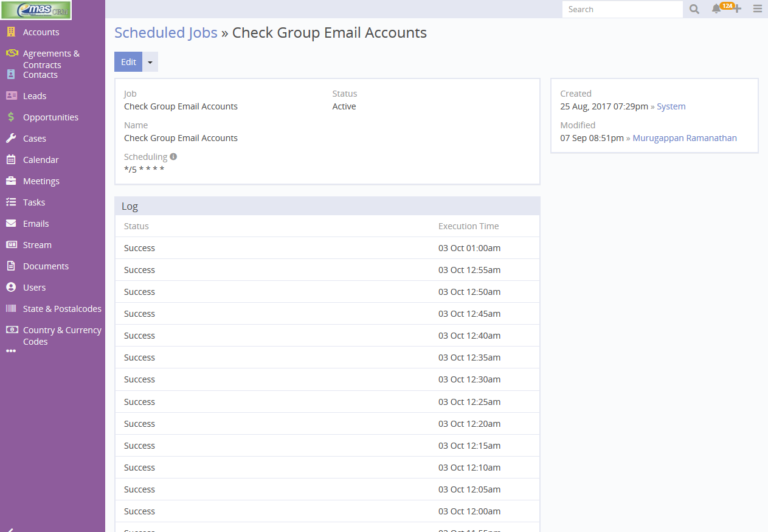Click the search magnifier icon
This screenshot has height=532, width=768.
click(x=694, y=9)
